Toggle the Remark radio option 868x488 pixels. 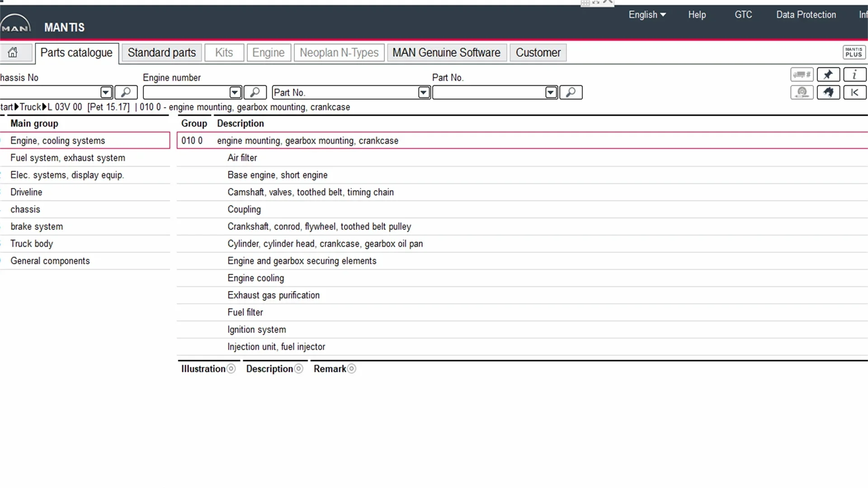[352, 369]
